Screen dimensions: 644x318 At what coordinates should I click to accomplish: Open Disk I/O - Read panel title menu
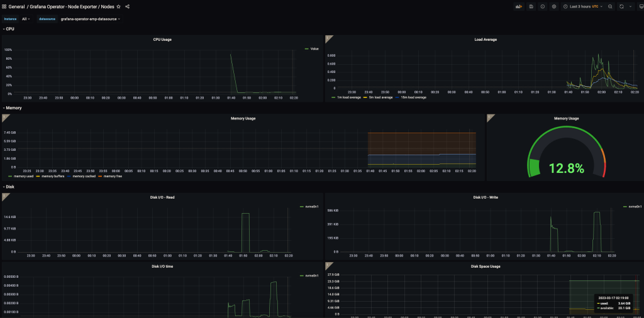tap(162, 197)
